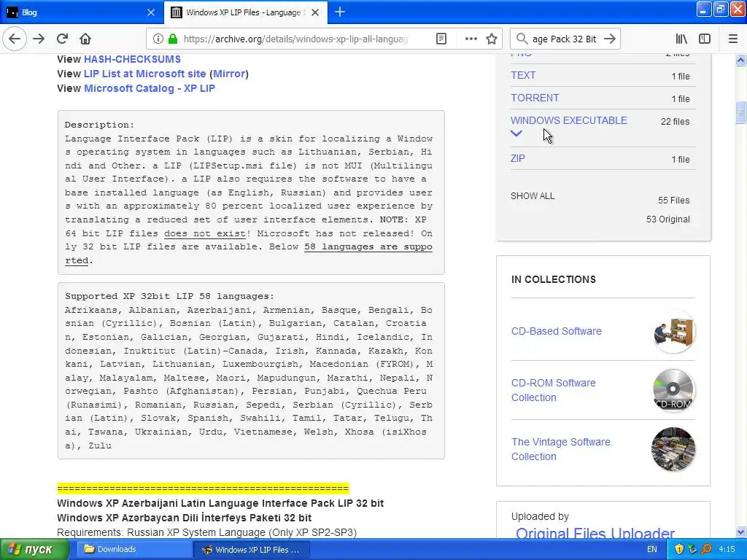Image resolution: width=747 pixels, height=560 pixels.
Task: Download the TEXT file option
Action: [523, 75]
